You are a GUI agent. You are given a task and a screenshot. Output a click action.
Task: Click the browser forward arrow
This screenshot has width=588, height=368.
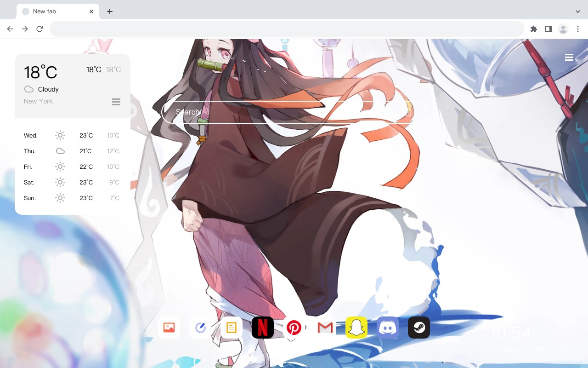25,29
